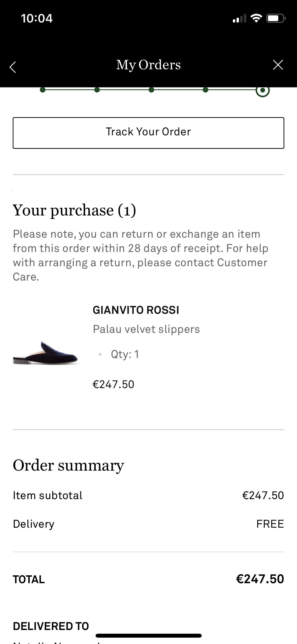Tap the Order summary heading

(x=68, y=466)
